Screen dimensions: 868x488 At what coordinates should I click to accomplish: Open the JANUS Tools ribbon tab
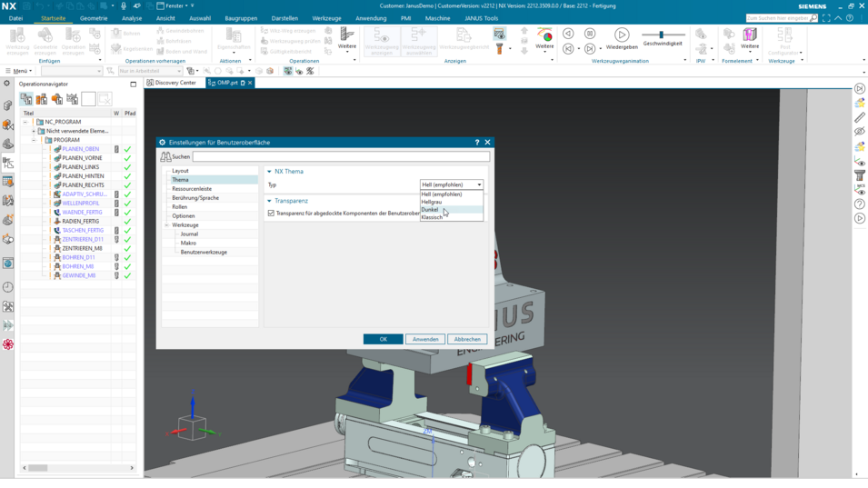(x=481, y=18)
